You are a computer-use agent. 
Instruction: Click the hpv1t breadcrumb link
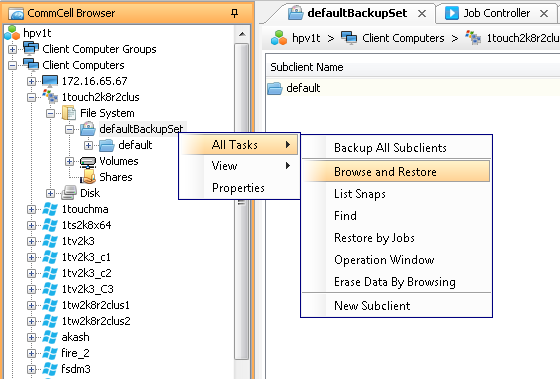point(306,38)
